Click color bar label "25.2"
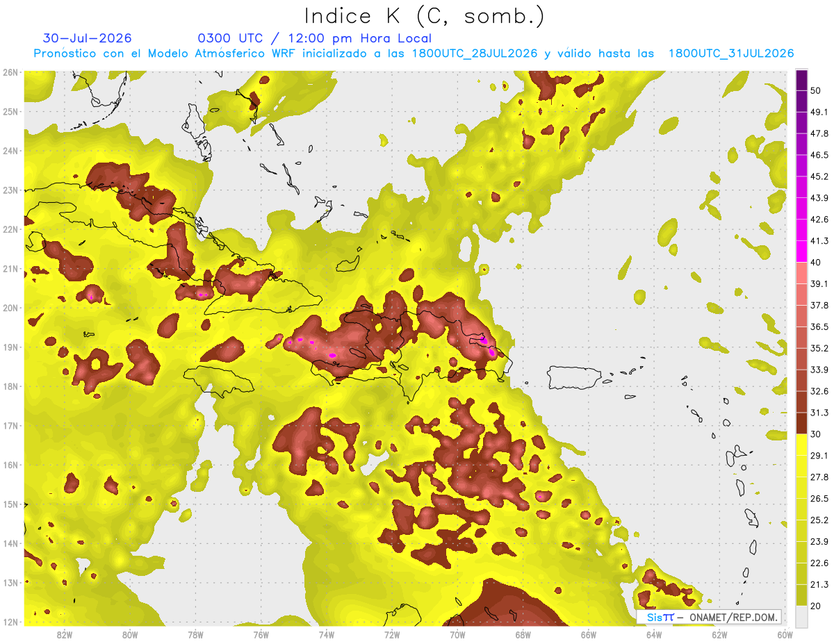 [x=819, y=520]
